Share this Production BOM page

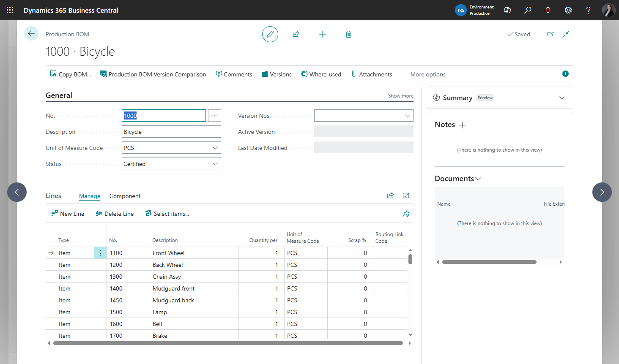click(x=296, y=34)
